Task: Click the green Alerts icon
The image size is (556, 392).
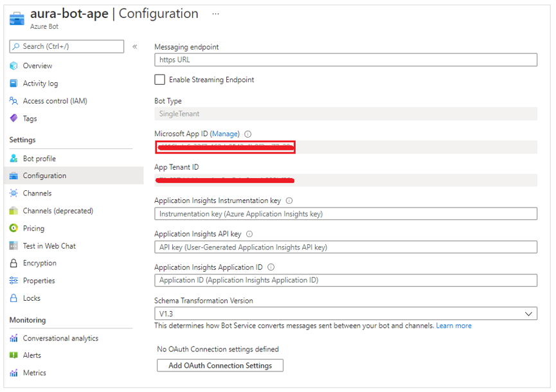Action: 13,355
